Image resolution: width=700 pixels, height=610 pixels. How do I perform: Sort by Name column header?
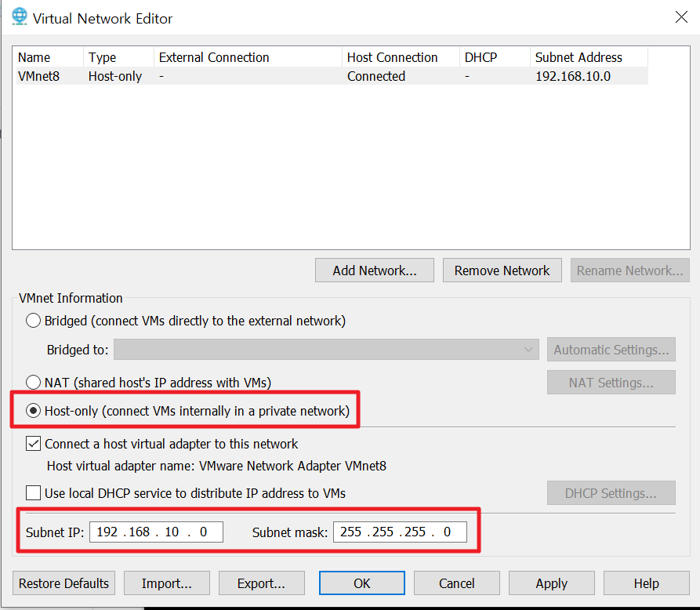[x=49, y=57]
